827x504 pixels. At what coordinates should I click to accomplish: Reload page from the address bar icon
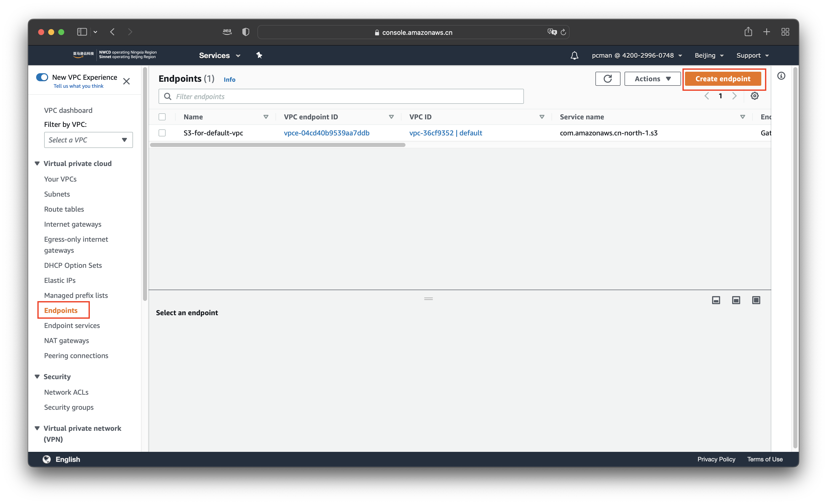[x=564, y=32]
